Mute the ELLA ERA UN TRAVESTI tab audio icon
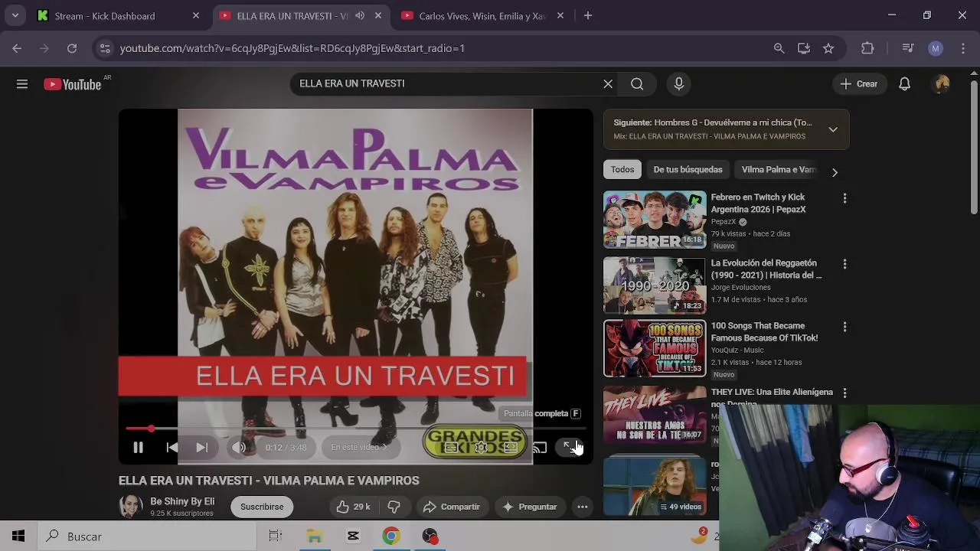This screenshot has width=980, height=551. pyautogui.click(x=359, y=15)
